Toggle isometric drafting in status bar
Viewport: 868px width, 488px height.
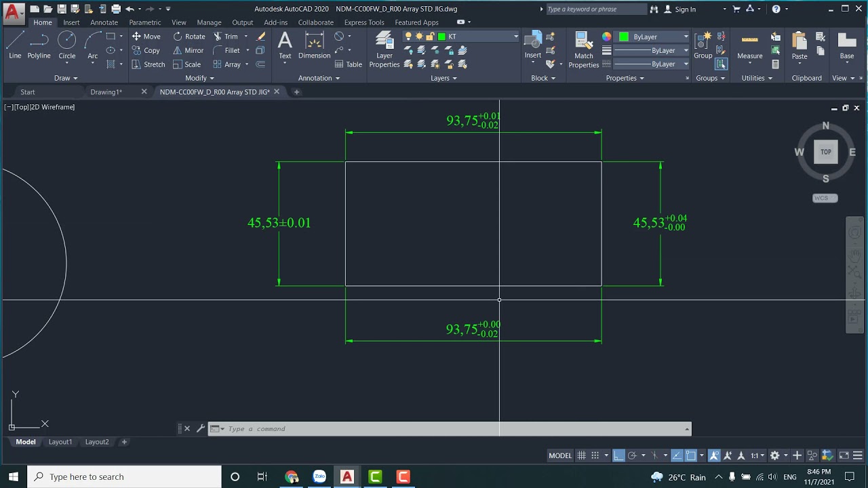[x=654, y=455]
